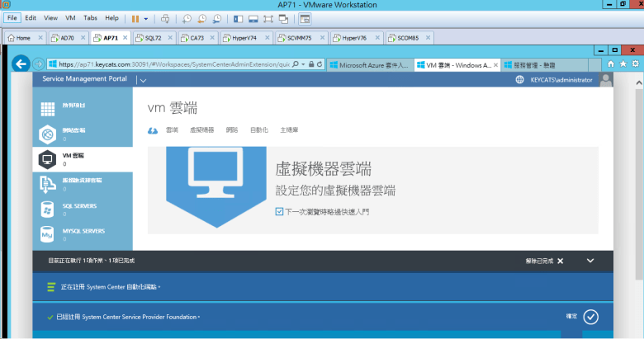Viewport: 644px width, 339px height.
Task: Collapse the notification panel chevron
Action: click(590, 261)
